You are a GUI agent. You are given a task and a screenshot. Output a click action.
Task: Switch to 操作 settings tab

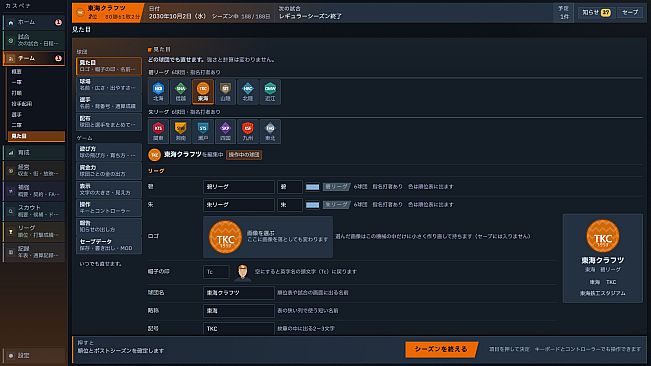tap(109, 207)
